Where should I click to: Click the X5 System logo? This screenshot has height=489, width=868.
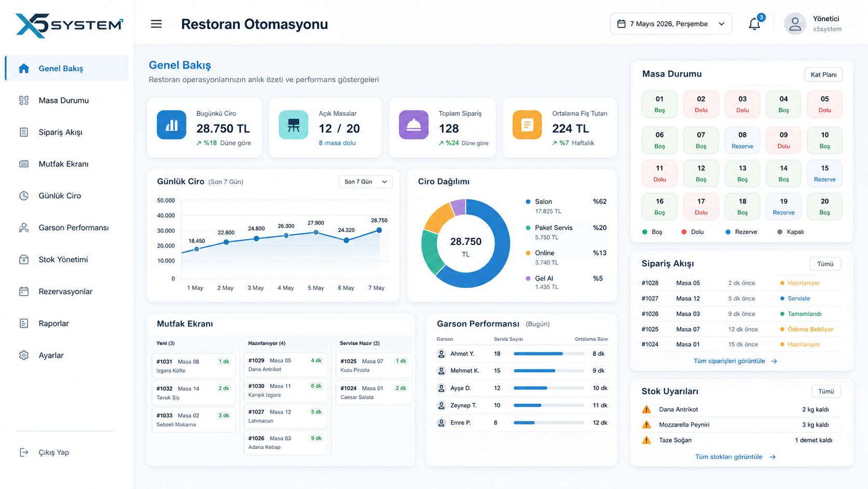point(69,25)
